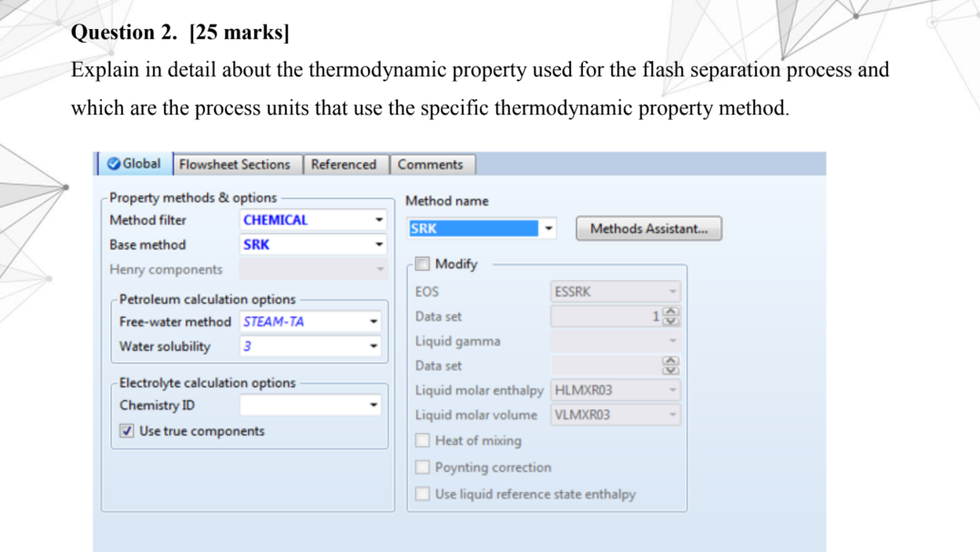Screen dimensions: 980x552
Task: Click the Methods Assistant button
Action: click(x=648, y=229)
